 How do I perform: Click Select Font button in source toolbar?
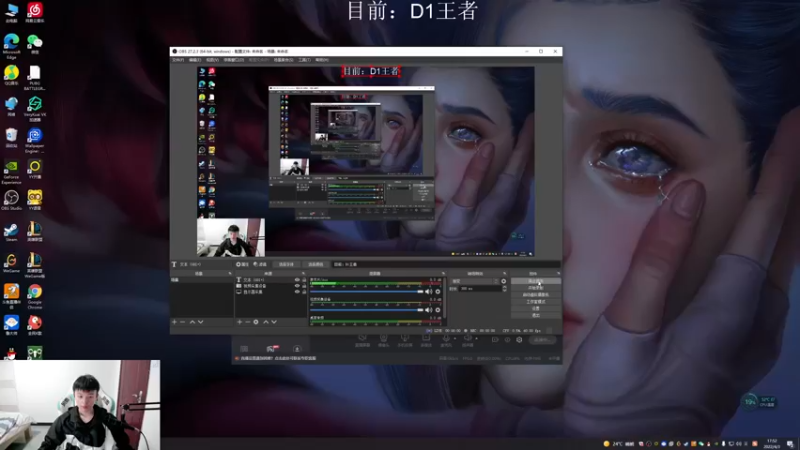[286, 264]
